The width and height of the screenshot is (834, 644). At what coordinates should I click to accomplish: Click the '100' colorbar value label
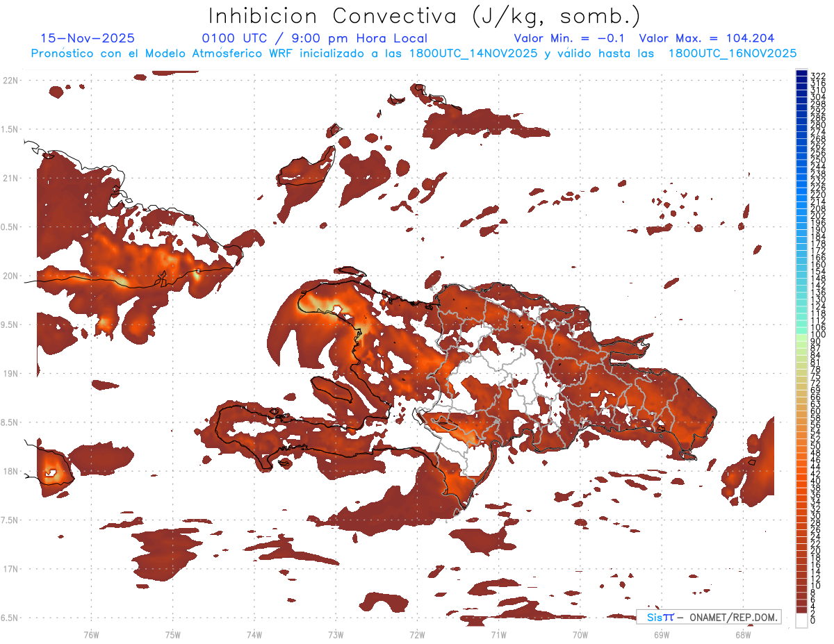click(818, 335)
